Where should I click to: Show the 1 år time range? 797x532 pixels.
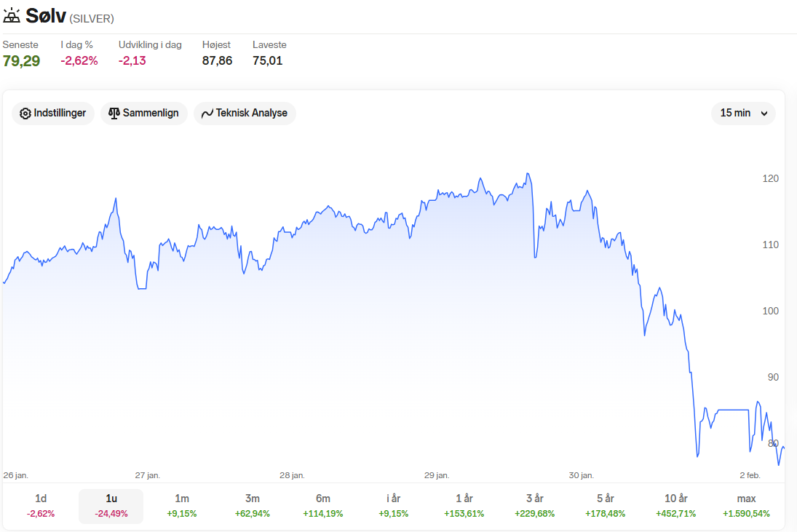[464, 506]
